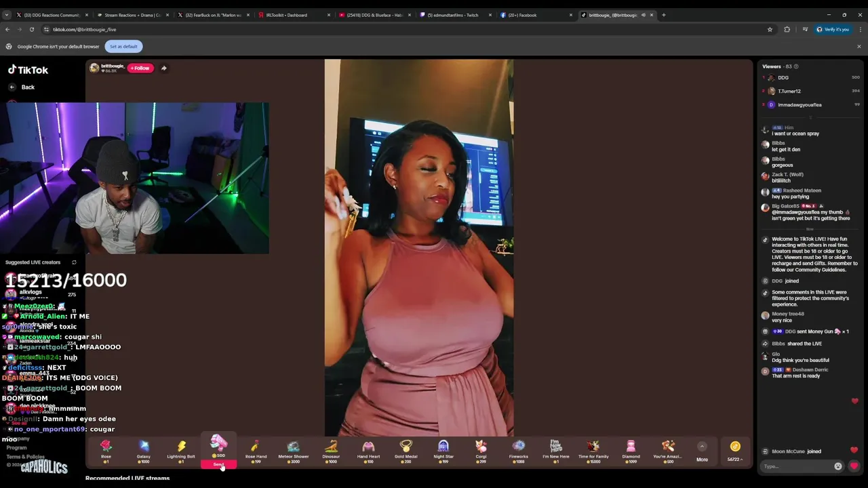Select the Galaxy gift
Image resolution: width=868 pixels, height=488 pixels.
pos(144,450)
